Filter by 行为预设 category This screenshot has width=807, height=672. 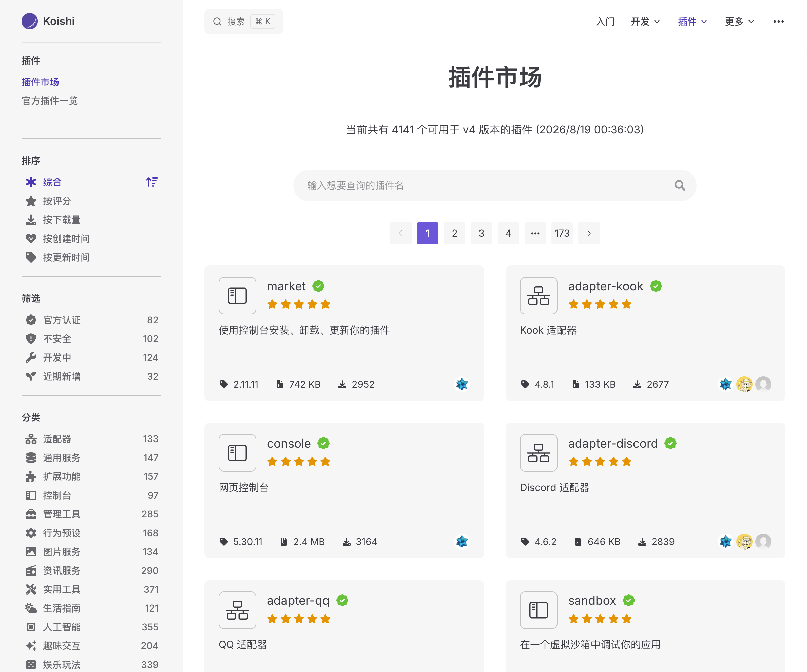point(91,533)
